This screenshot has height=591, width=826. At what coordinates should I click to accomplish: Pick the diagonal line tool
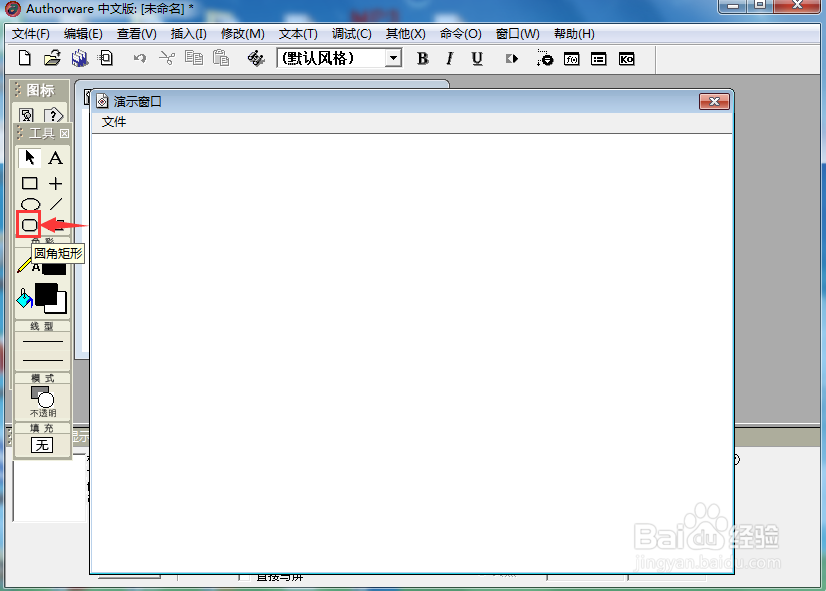[x=56, y=204]
